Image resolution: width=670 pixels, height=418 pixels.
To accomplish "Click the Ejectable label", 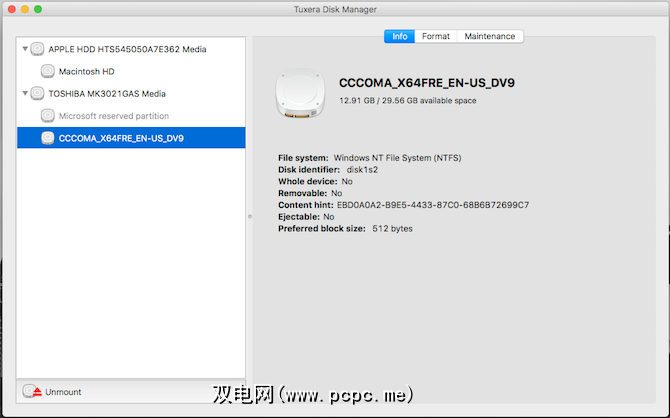I will click(299, 217).
